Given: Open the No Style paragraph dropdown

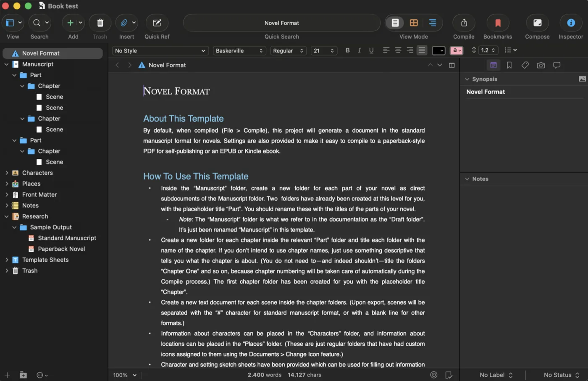Looking at the screenshot, I should pyautogui.click(x=160, y=50).
